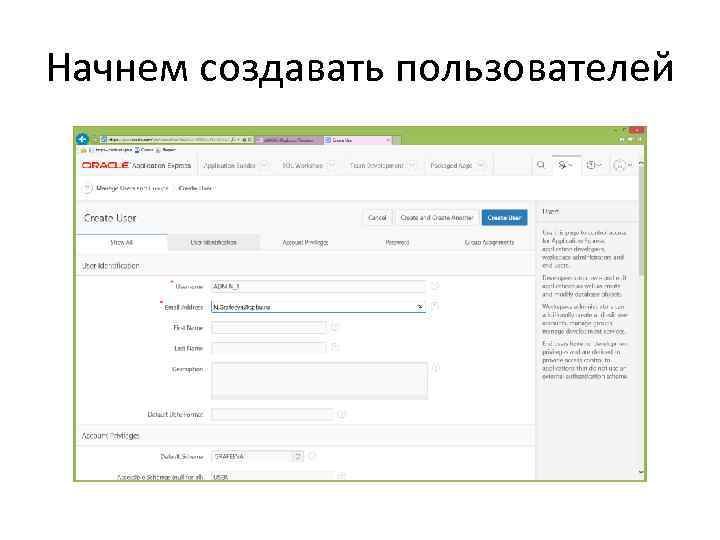720x540 pixels.
Task: Click the Account Privileges section heading
Action: coord(110,435)
